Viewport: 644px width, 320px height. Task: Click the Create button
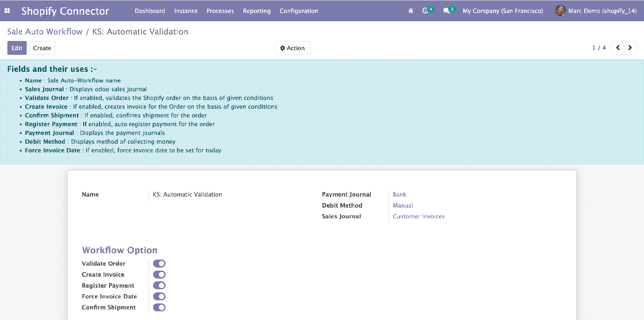(42, 48)
